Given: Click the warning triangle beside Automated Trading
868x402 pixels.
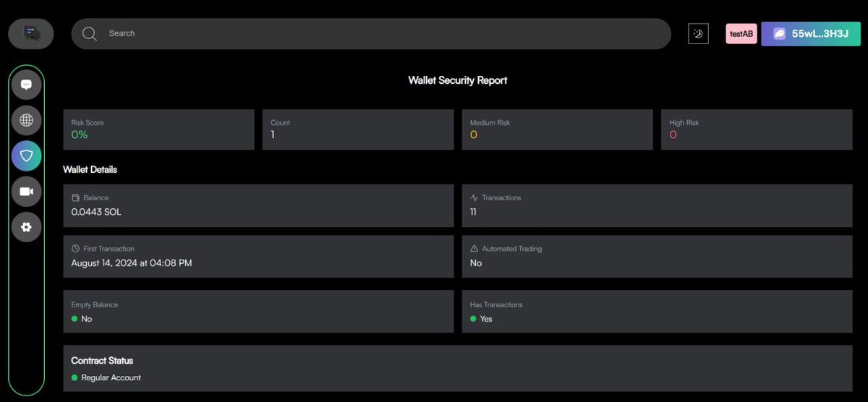Looking at the screenshot, I should click(475, 249).
